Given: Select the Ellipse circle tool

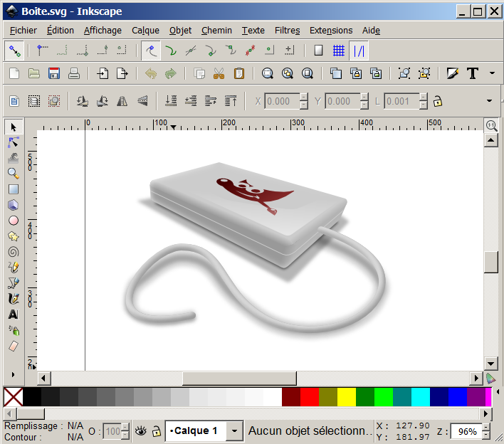Looking at the screenshot, I should [14, 221].
